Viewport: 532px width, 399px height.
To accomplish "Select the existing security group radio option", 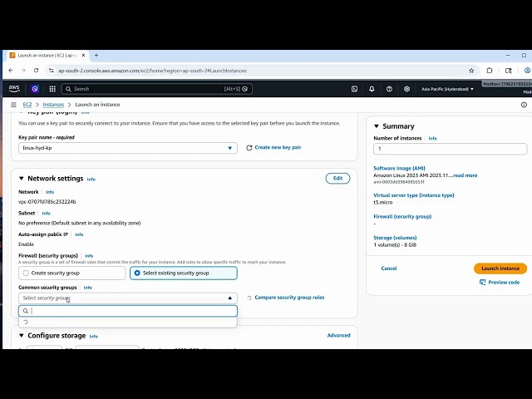I will click(x=137, y=273).
